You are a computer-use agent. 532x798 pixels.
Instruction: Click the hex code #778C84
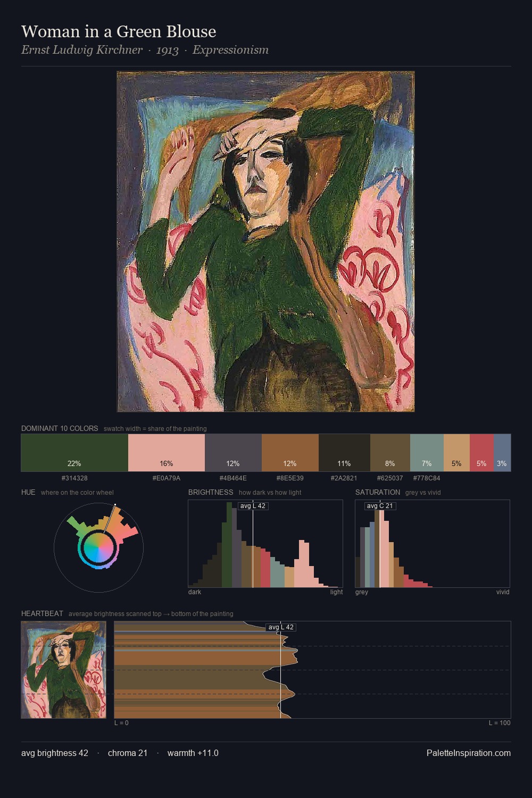pos(427,478)
